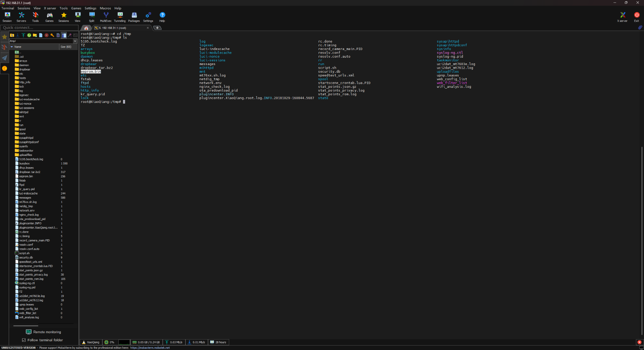The image size is (644, 350).
Task: Refresh the SFTP folder with green icon
Action: 29,35
